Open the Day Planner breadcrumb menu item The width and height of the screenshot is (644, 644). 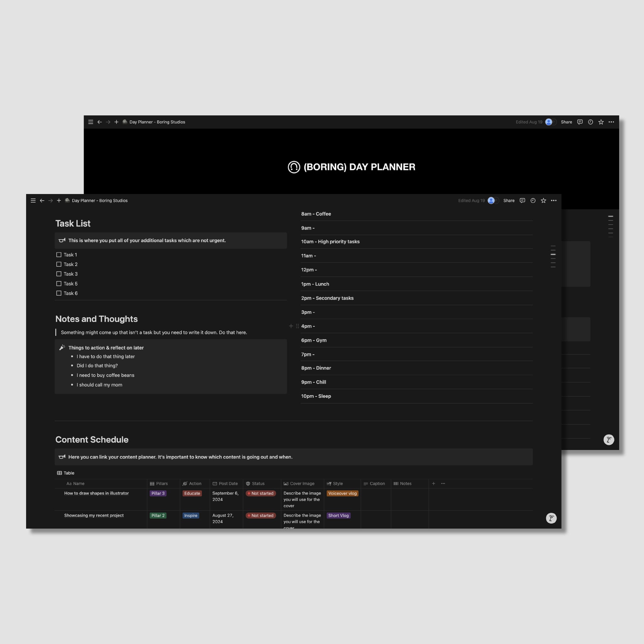(99, 200)
